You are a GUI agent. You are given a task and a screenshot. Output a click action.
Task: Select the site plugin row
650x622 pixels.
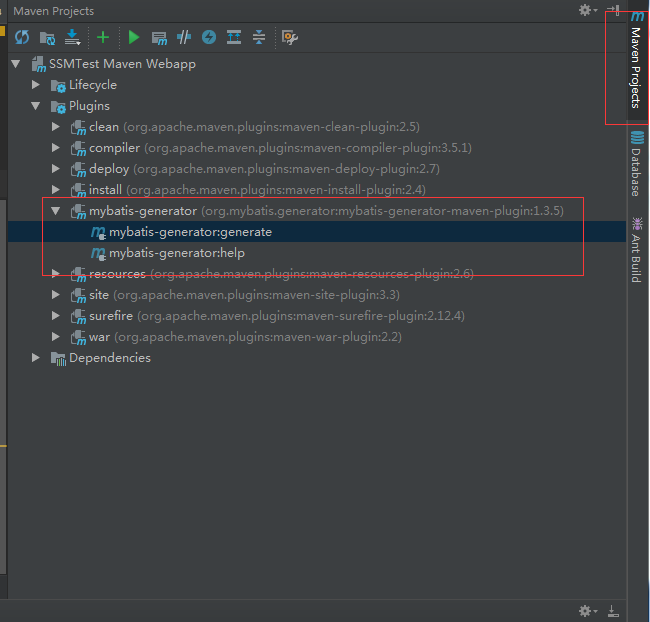(317, 295)
